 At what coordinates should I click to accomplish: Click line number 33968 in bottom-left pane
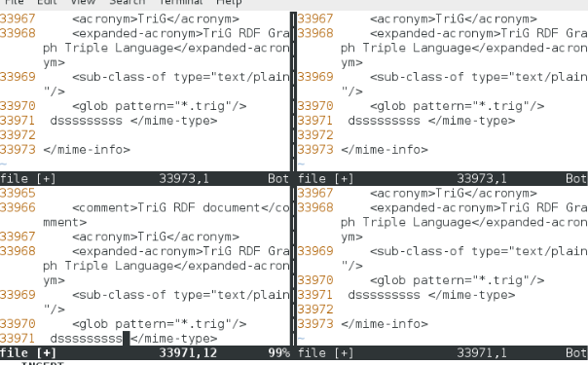click(x=18, y=251)
